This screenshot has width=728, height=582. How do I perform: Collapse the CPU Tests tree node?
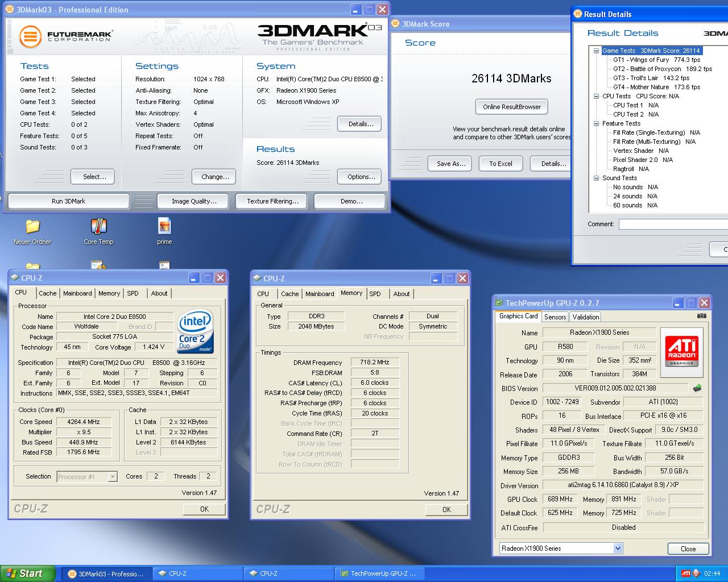coord(596,96)
